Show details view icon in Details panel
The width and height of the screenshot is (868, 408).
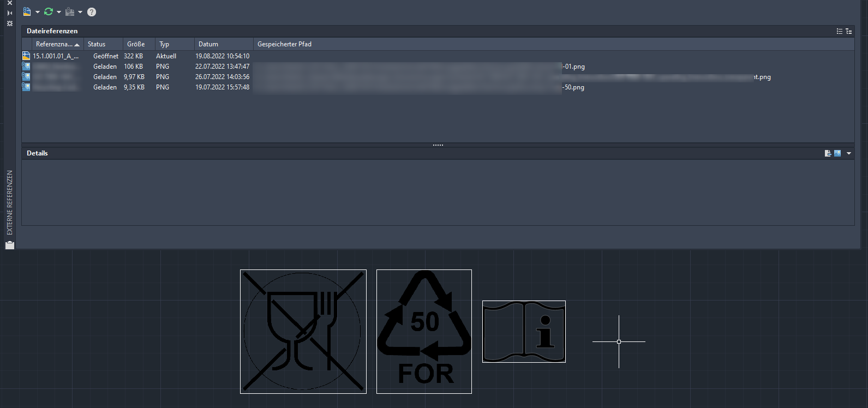[828, 153]
